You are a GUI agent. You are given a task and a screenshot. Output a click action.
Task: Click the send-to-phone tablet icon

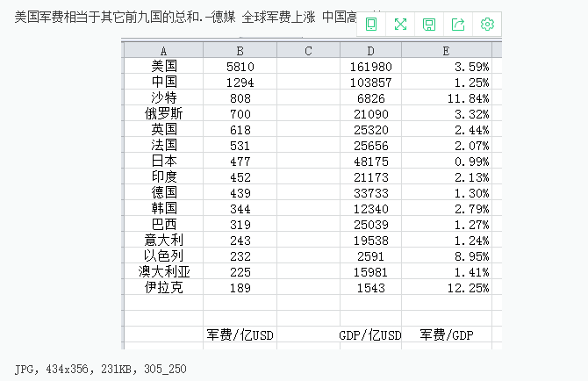(x=371, y=25)
